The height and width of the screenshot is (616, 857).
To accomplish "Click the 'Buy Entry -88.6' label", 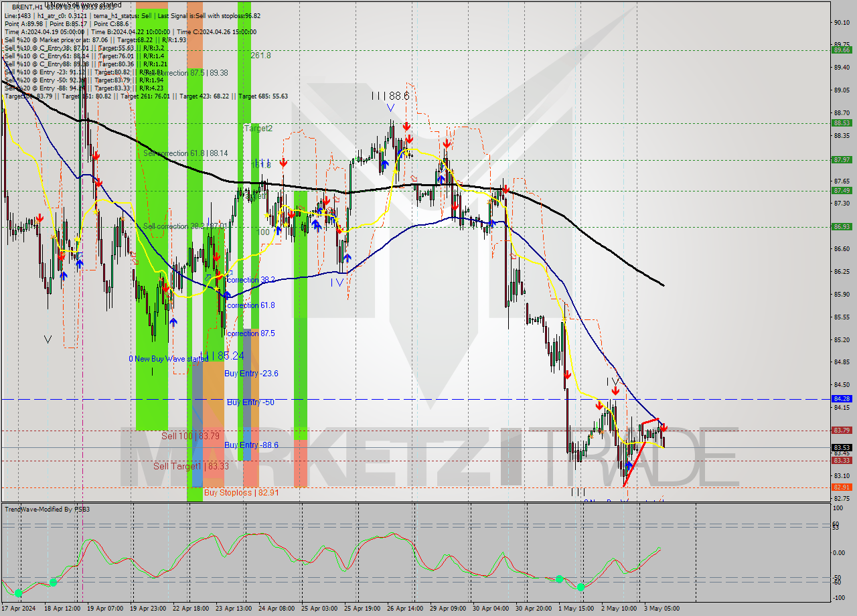I will [x=251, y=445].
